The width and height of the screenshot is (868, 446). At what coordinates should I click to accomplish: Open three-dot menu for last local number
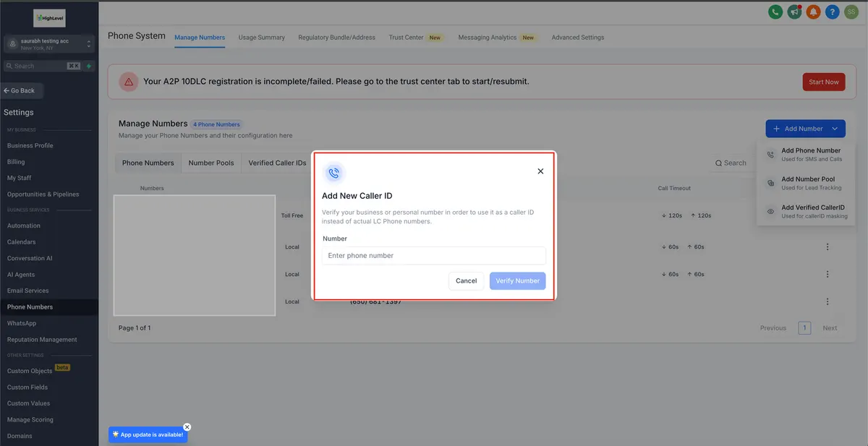point(827,301)
